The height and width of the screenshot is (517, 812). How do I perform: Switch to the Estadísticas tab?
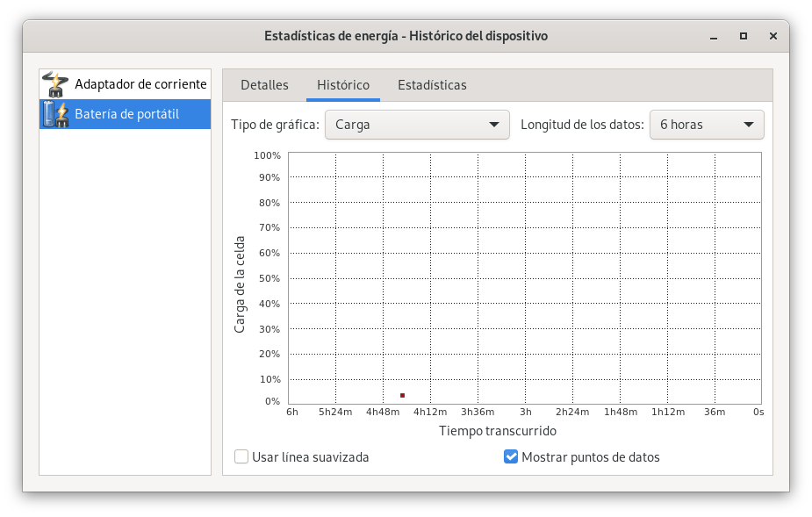[432, 85]
